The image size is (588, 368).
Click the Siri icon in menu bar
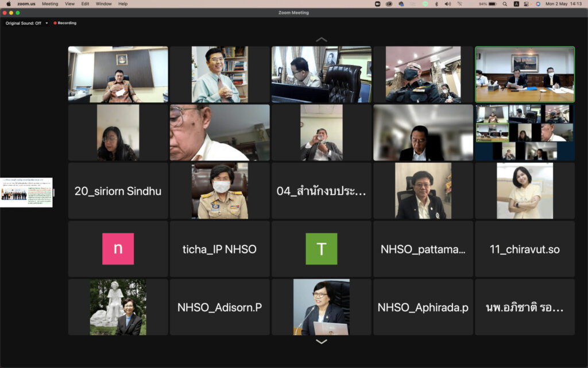pos(538,3)
